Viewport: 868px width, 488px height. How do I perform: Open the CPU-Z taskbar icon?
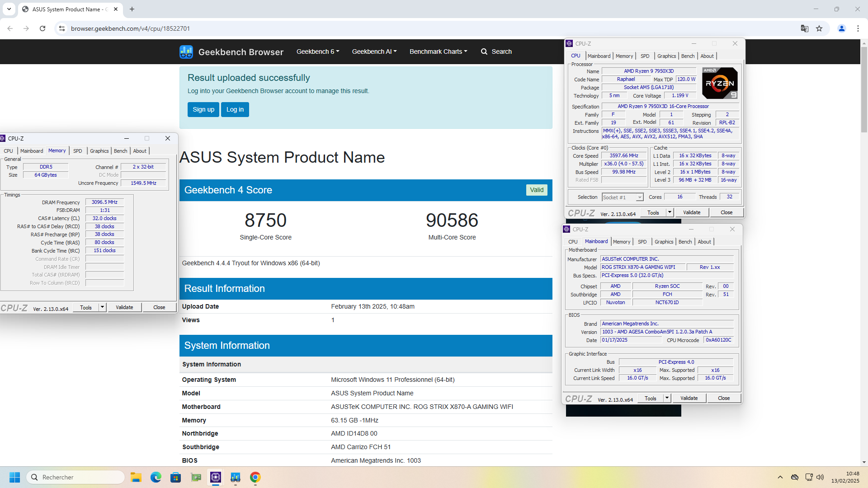coord(216,477)
